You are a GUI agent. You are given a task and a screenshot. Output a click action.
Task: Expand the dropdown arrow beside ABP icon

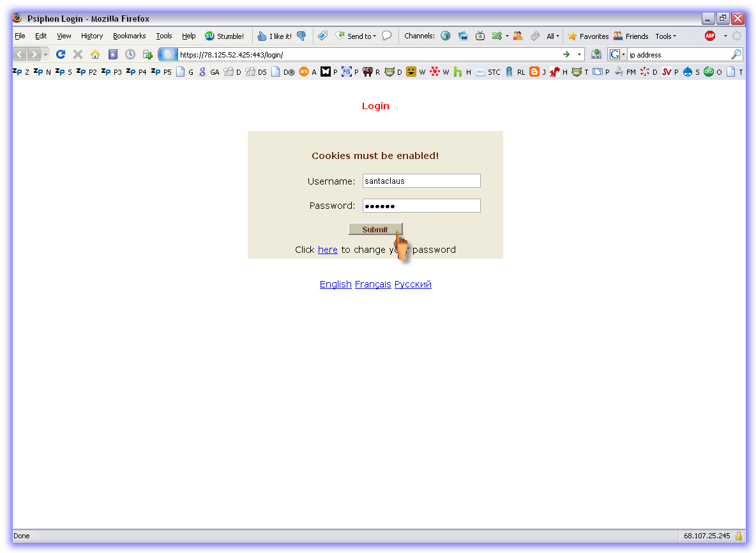[x=725, y=36]
